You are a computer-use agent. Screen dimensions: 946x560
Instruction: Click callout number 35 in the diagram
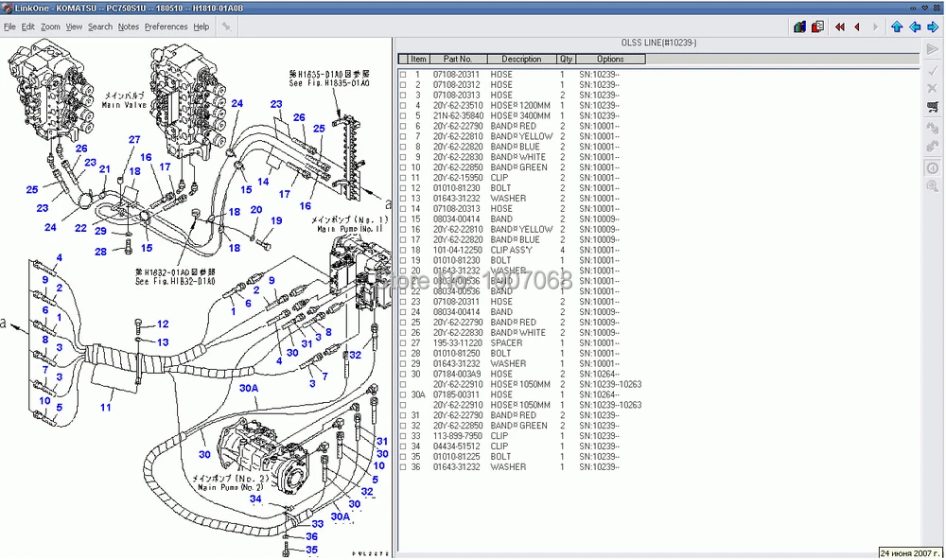[311, 550]
